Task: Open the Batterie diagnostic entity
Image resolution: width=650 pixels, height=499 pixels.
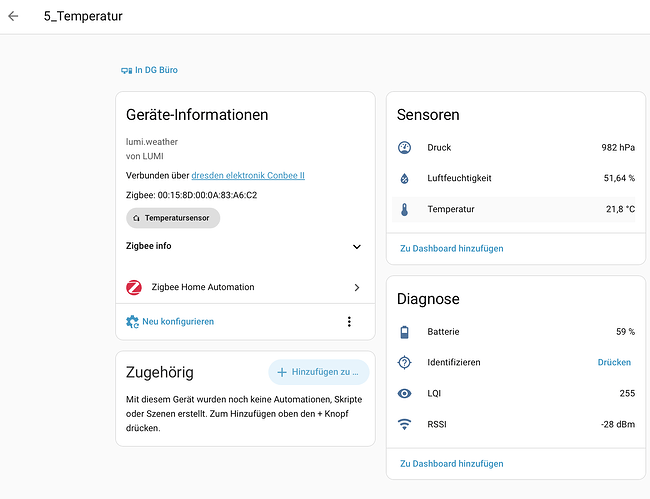Action: coord(516,332)
